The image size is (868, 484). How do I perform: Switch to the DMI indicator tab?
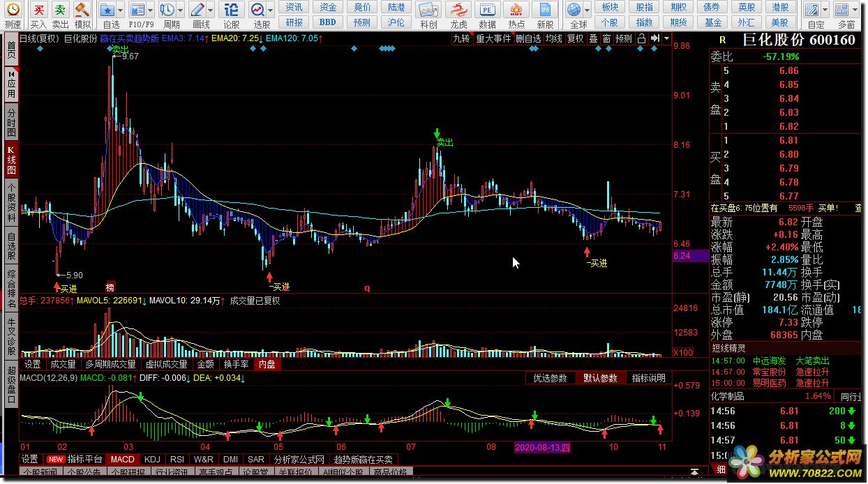coord(230,459)
